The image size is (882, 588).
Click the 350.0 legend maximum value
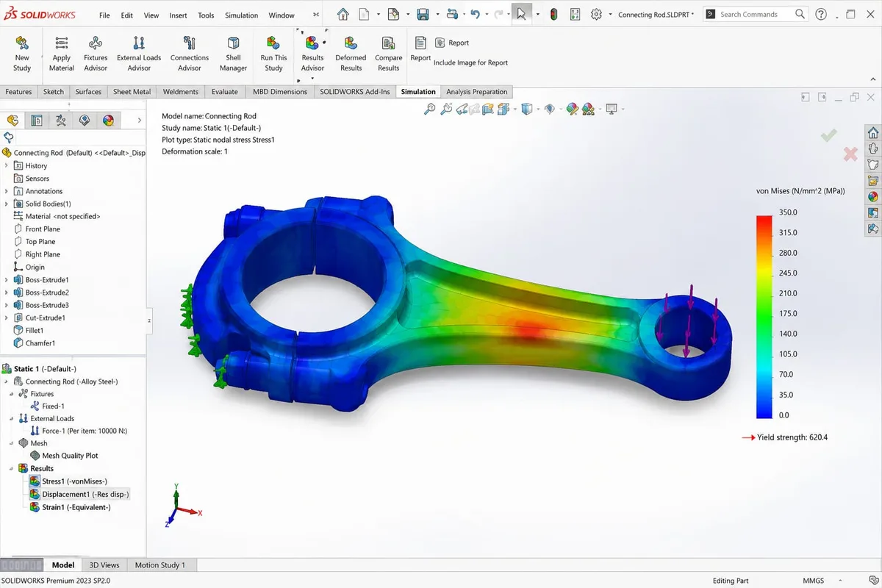click(788, 212)
